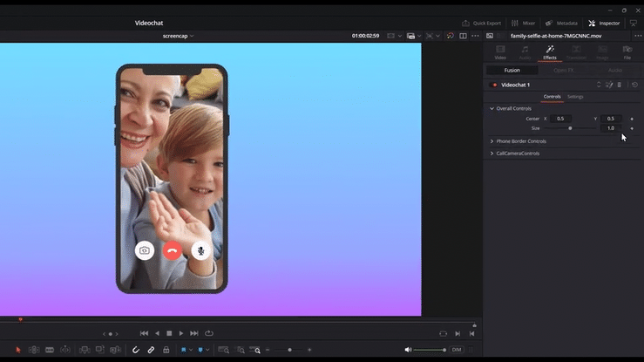Image resolution: width=644 pixels, height=362 pixels.
Task: Click the Overwrite Clip icon
Action: tap(100, 350)
